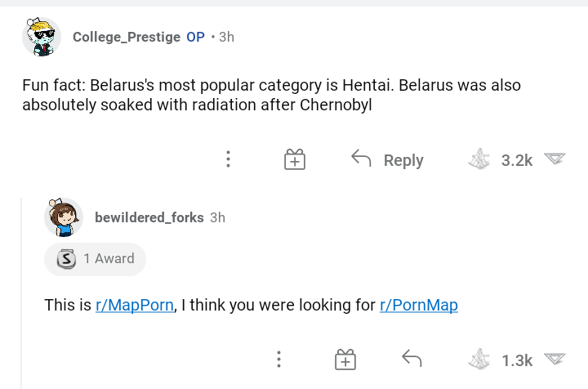Click College_Prestige's avatar image

tap(42, 37)
